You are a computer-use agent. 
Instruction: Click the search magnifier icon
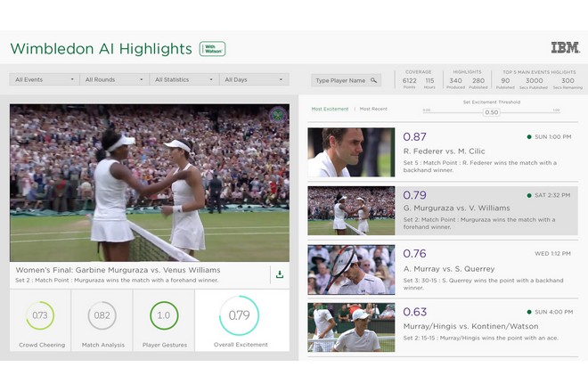(374, 80)
